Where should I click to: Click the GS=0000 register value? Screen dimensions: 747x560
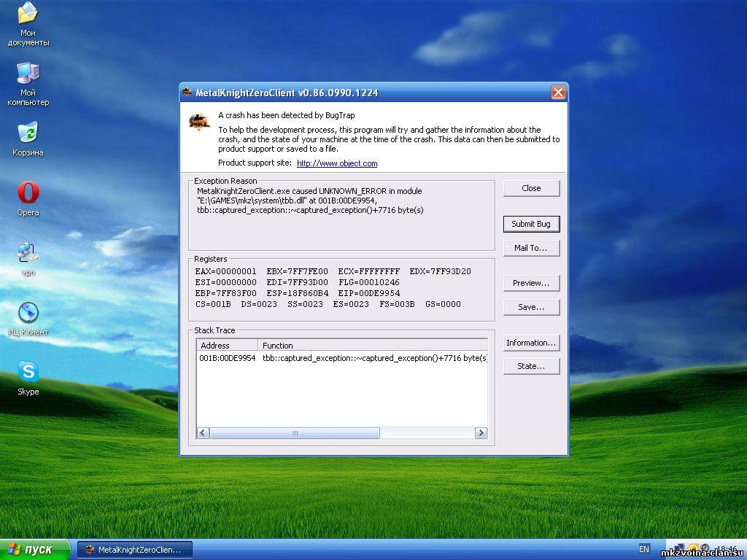tap(443, 304)
